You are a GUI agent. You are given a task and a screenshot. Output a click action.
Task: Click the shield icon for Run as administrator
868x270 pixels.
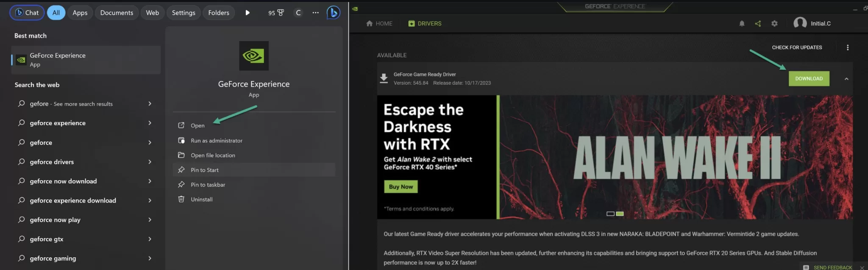pos(181,140)
